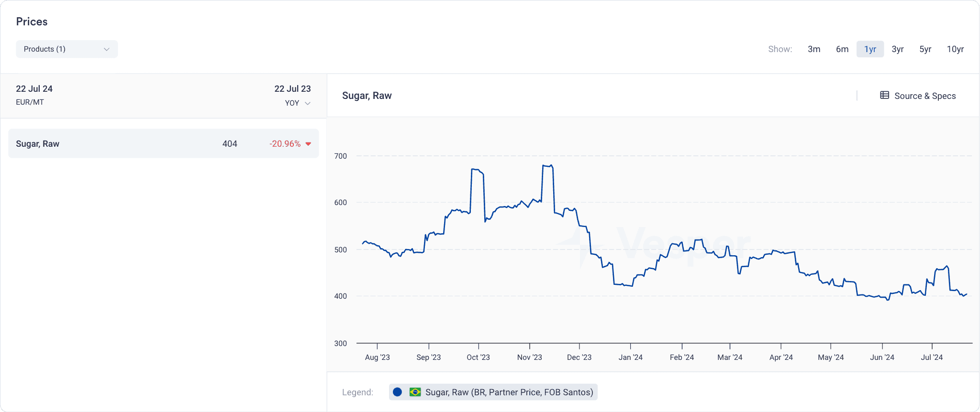
Task: Select the 6m time range
Action: 842,49
